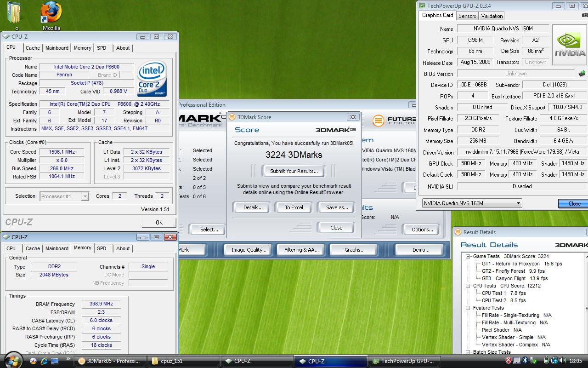
Task: Click the display monitor tray icon
Action: pyautogui.click(x=517, y=361)
